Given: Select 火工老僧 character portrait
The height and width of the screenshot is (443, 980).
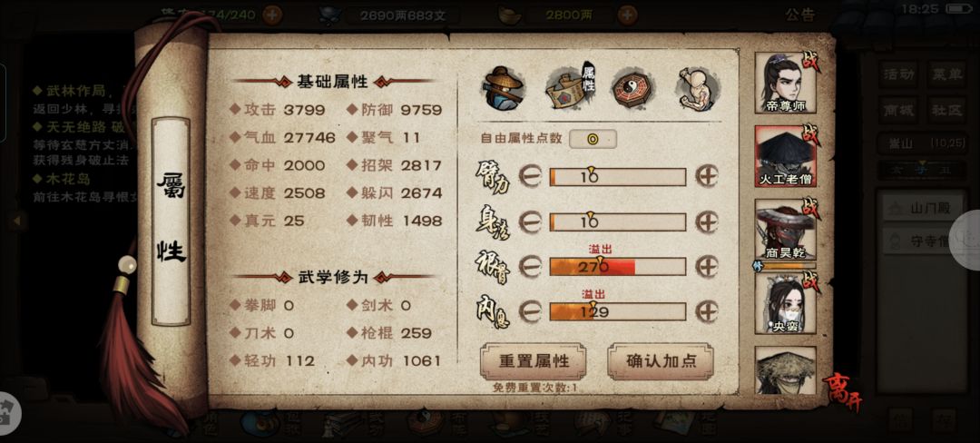Looking at the screenshot, I should (x=785, y=156).
